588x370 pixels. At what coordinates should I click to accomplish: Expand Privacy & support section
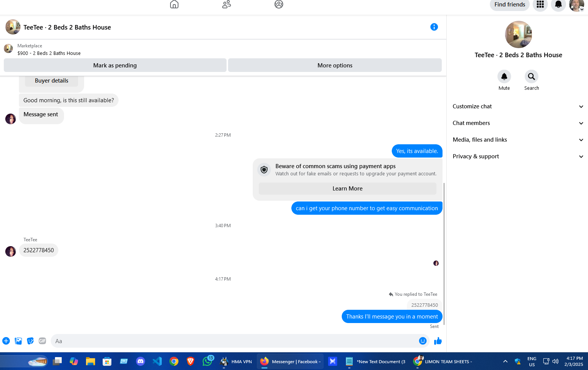tap(518, 156)
